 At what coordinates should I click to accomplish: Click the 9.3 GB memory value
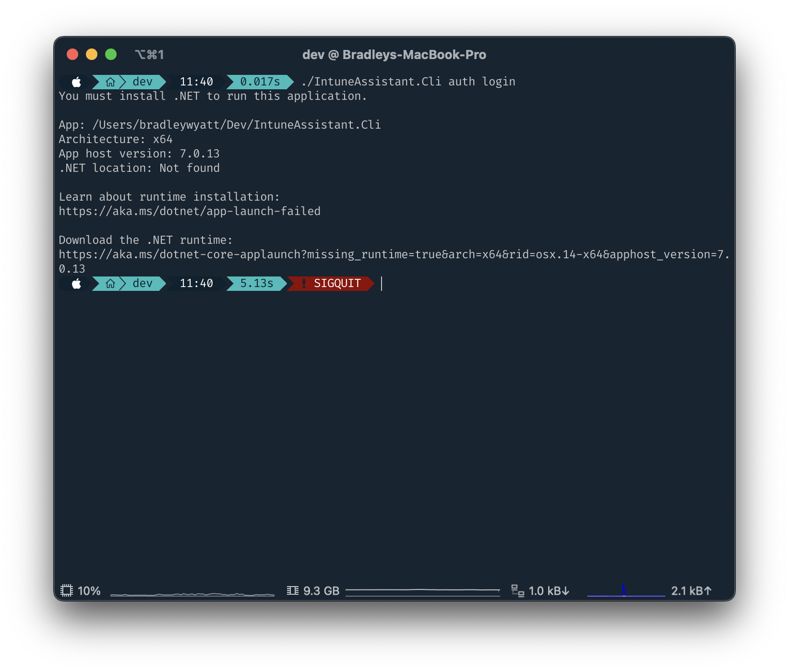click(322, 591)
